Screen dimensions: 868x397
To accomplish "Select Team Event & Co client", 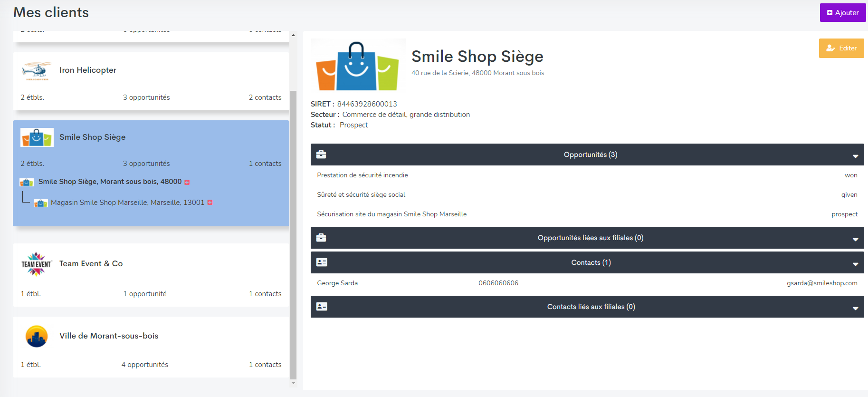I will (91, 263).
